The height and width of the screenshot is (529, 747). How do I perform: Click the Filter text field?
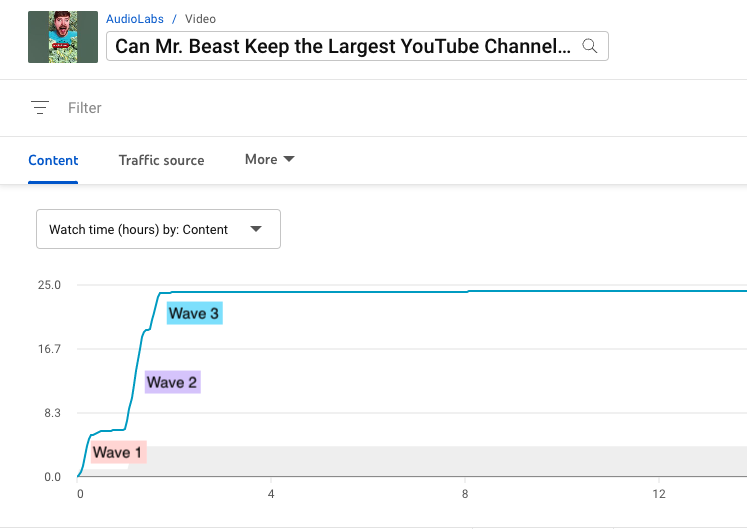pos(85,108)
